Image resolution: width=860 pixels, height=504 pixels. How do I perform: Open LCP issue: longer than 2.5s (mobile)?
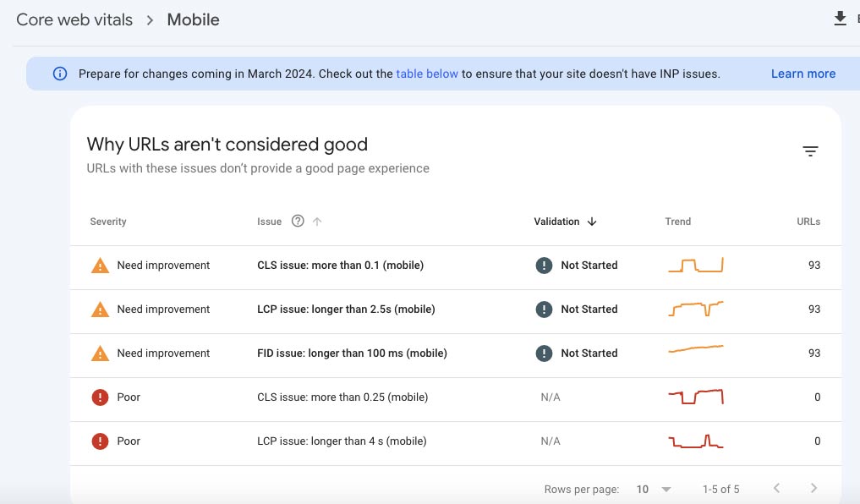click(x=346, y=310)
